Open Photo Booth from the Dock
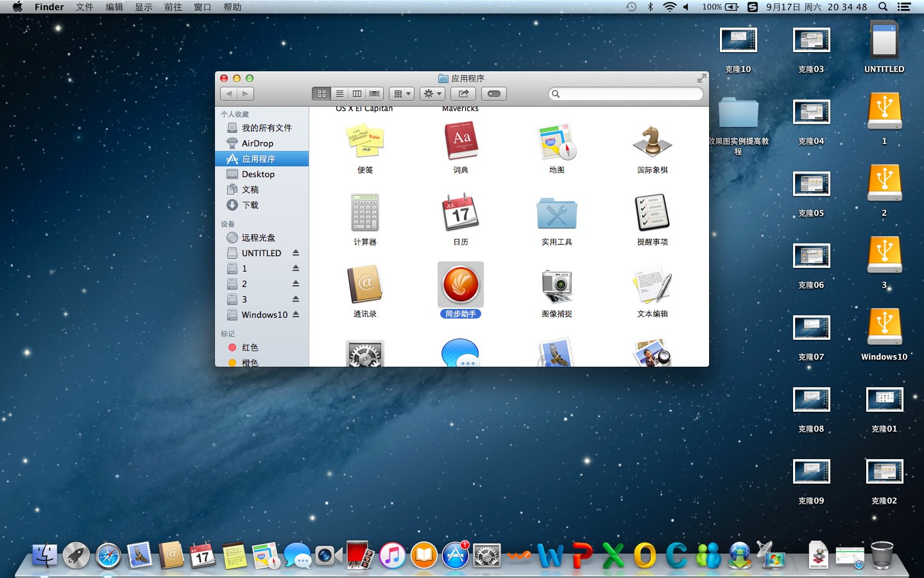This screenshot has height=578, width=924. click(x=360, y=555)
